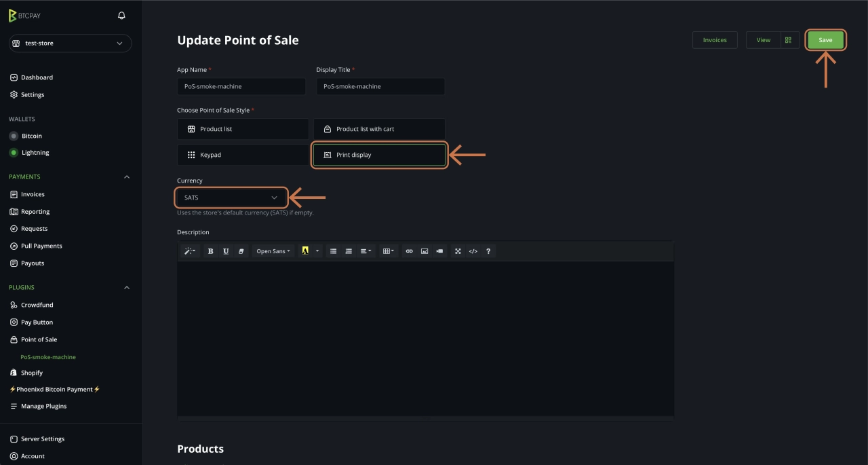Collapse the PAYMENTS section in the sidebar
Image resolution: width=868 pixels, height=465 pixels.
tap(126, 176)
